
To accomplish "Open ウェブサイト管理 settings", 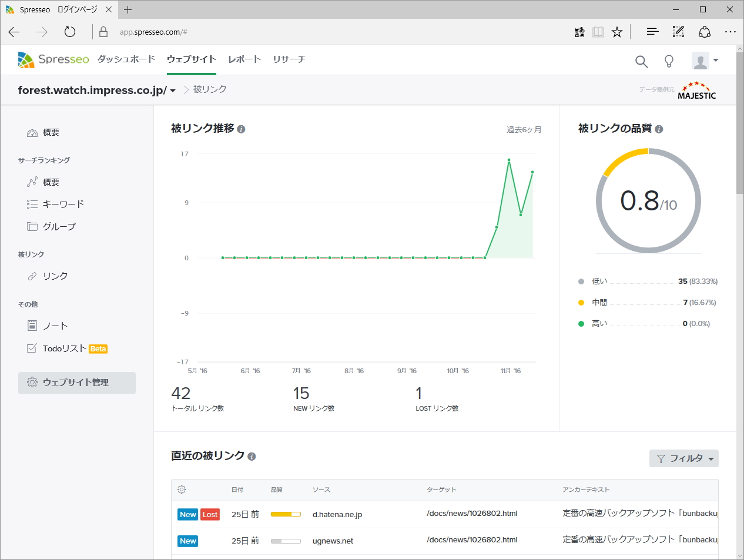I will point(76,383).
